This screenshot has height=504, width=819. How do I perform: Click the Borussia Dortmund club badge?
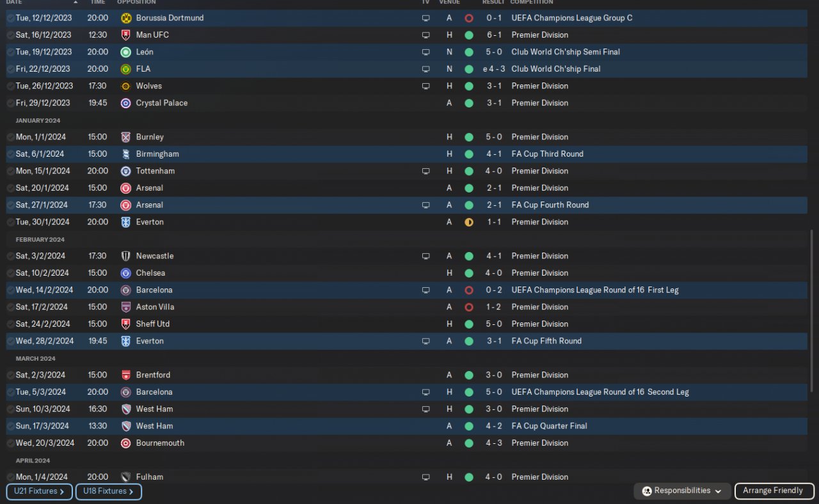[125, 18]
